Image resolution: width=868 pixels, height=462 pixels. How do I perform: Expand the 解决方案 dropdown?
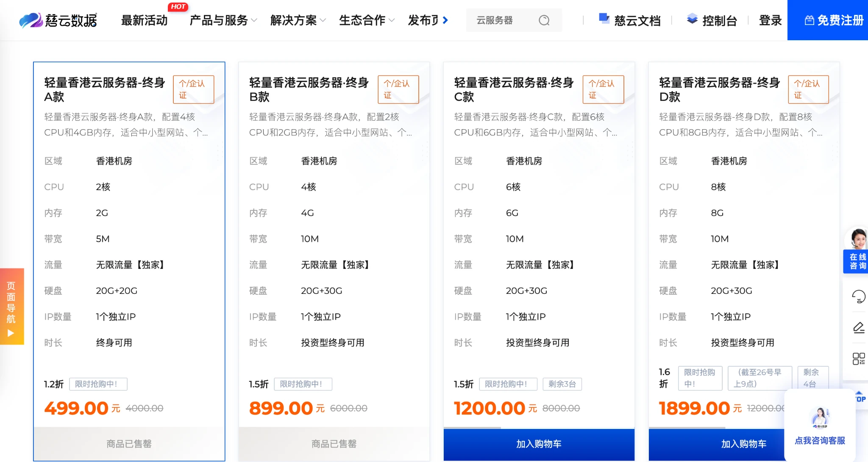click(x=298, y=20)
